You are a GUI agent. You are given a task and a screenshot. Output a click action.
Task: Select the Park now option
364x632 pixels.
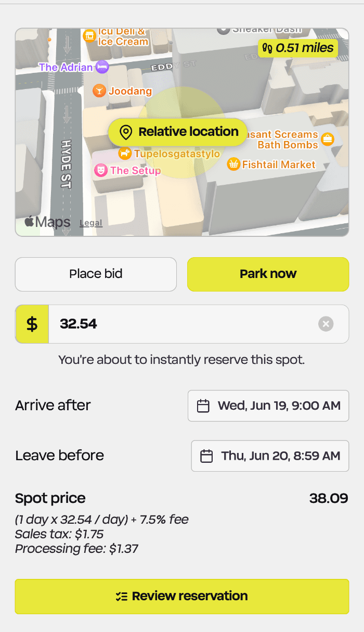268,274
